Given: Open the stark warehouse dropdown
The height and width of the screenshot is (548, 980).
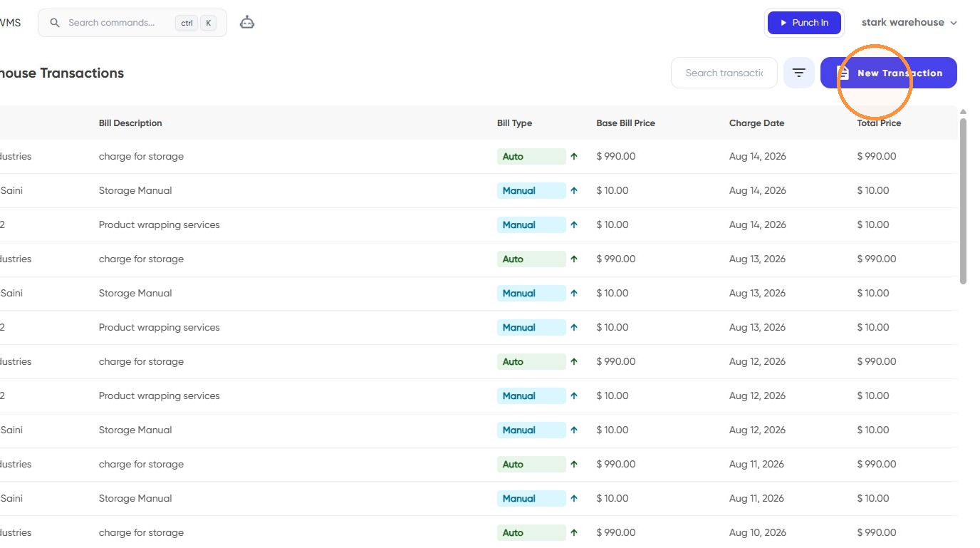Looking at the screenshot, I should 909,23.
